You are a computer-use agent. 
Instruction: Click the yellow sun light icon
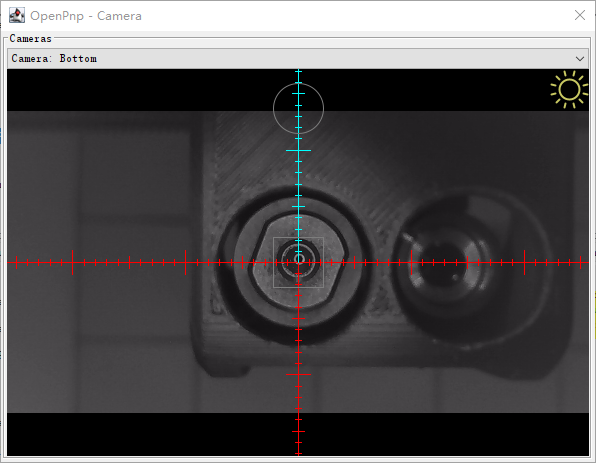click(x=569, y=90)
